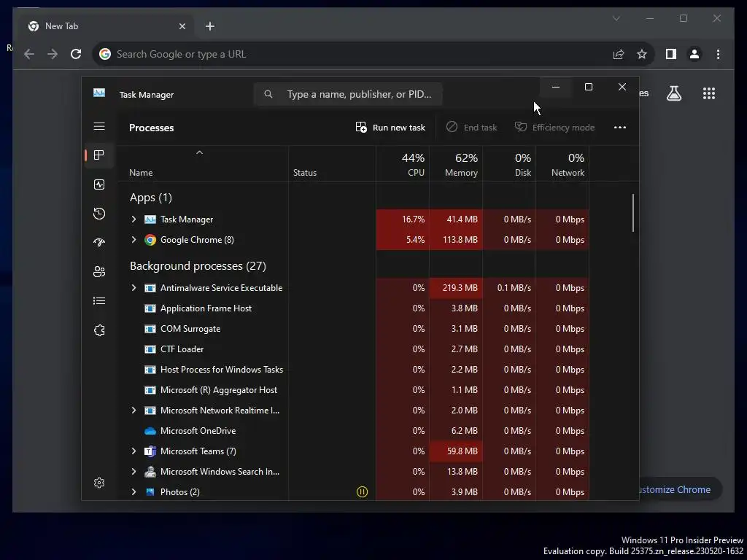Open Chrome side panel icon
Image resolution: width=747 pixels, height=560 pixels.
tap(671, 54)
